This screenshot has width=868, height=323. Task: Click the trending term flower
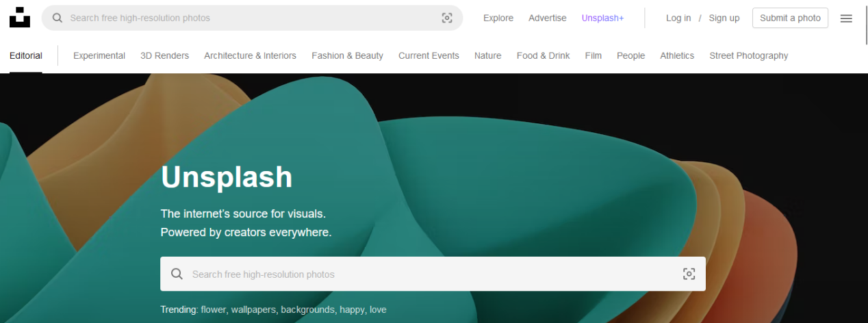[213, 309]
